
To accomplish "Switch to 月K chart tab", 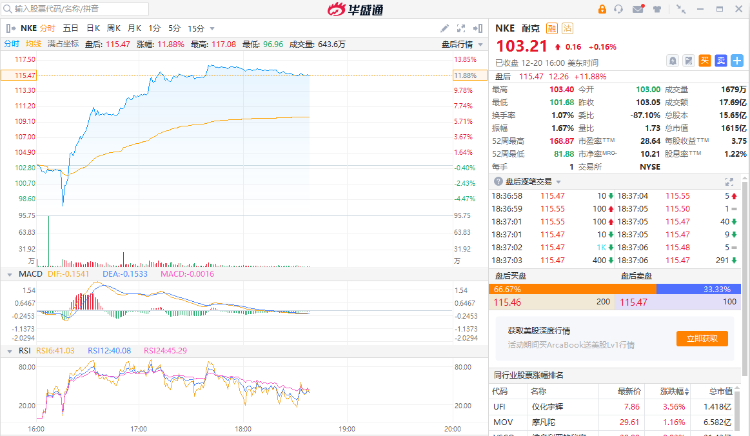I will [x=134, y=28].
